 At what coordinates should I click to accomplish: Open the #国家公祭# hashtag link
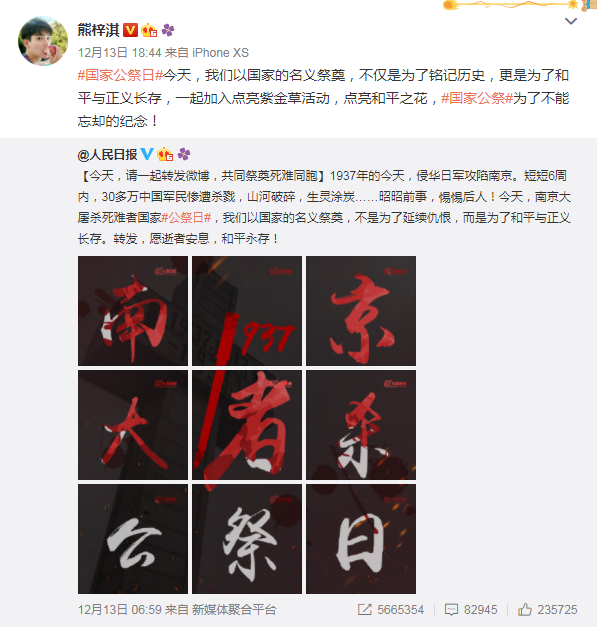[x=477, y=98]
